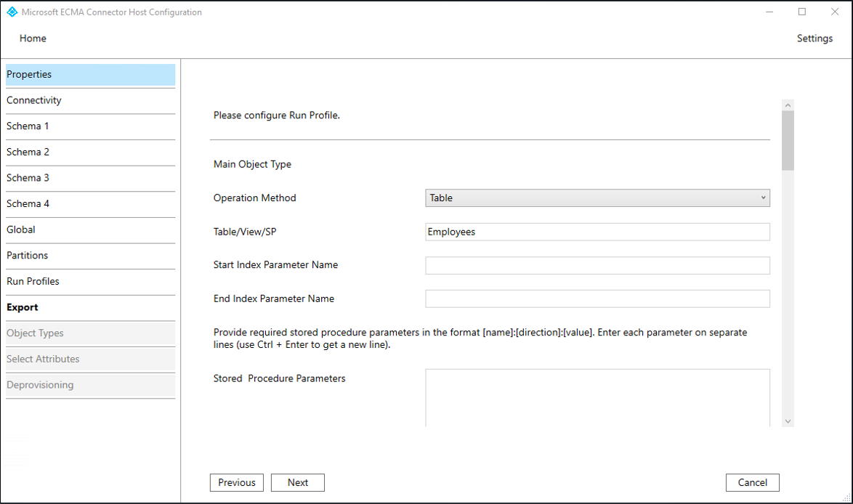853x504 pixels.
Task: Click the Table/View/SP text field
Action: click(x=597, y=232)
